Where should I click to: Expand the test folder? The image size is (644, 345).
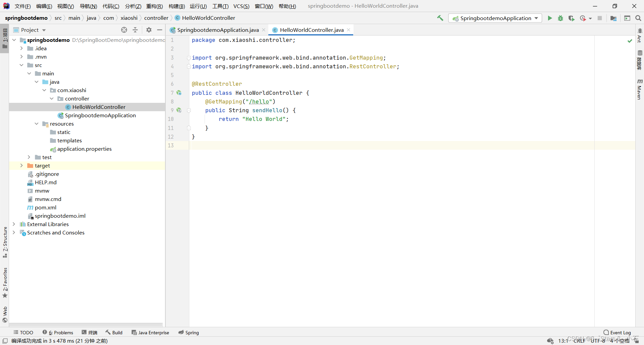(29, 157)
